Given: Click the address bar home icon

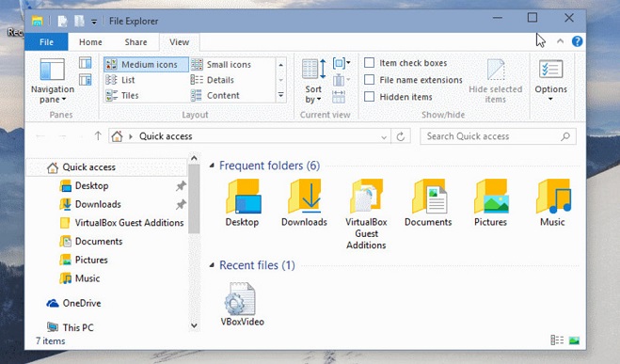Looking at the screenshot, I should pyautogui.click(x=117, y=136).
